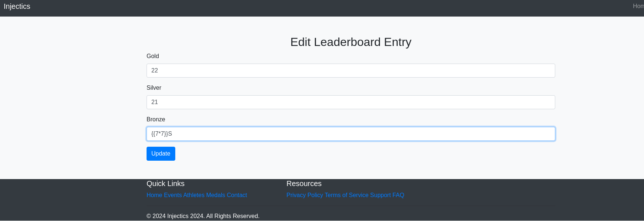644x221 pixels.
Task: Click into the Gold input field
Action: 351,71
